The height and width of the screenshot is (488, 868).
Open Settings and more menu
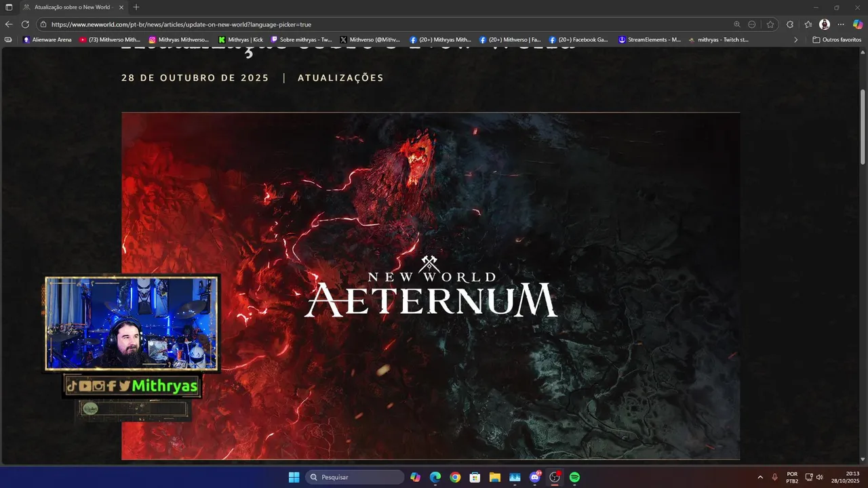pyautogui.click(x=841, y=24)
